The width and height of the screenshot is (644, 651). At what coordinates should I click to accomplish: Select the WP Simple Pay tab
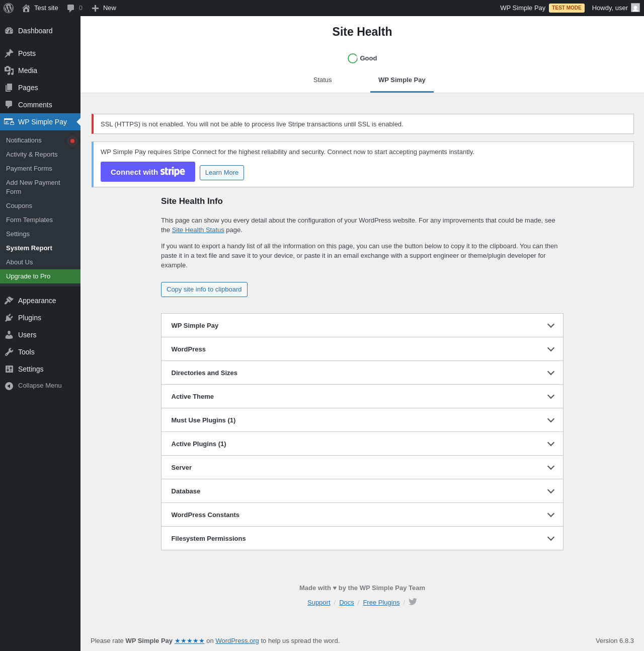402,80
